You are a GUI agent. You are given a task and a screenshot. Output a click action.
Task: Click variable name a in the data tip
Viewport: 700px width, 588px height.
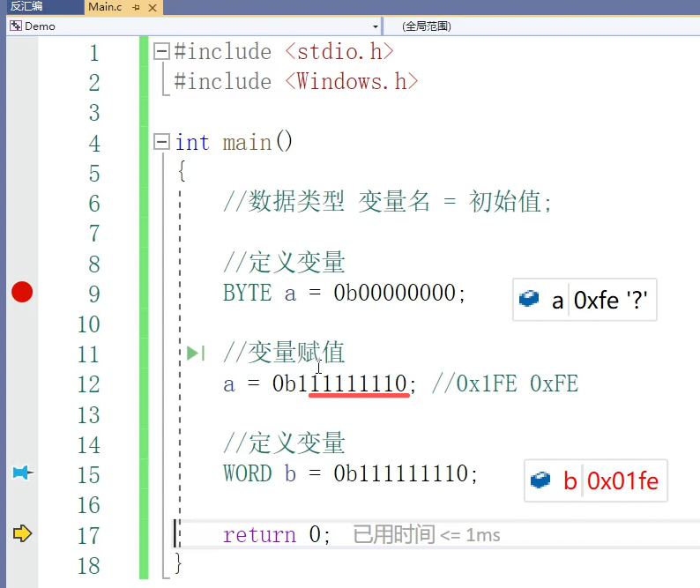(x=557, y=301)
